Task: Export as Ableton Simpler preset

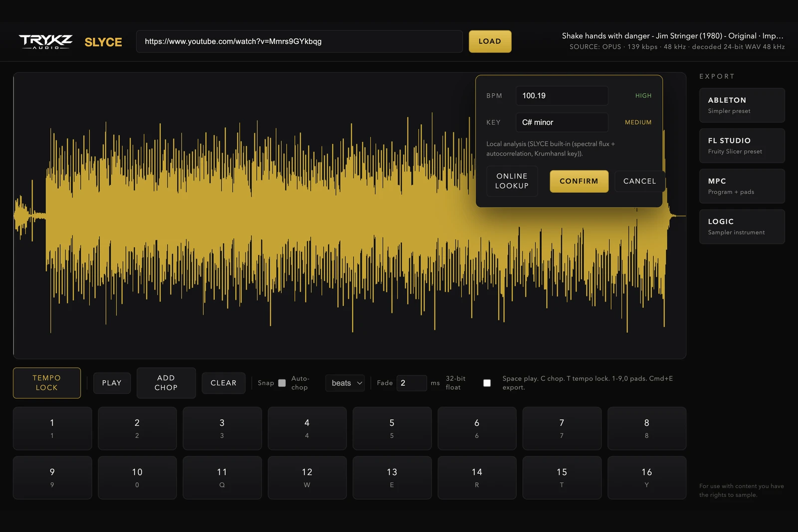Action: point(742,105)
